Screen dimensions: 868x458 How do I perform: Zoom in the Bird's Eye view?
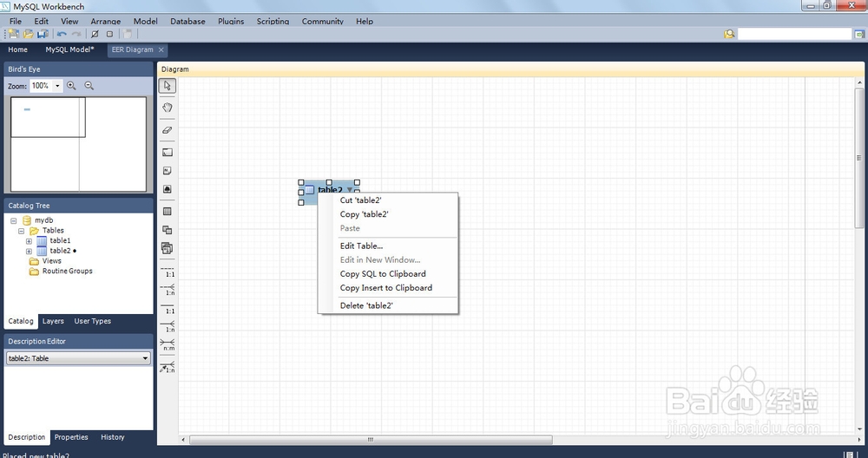[71, 86]
